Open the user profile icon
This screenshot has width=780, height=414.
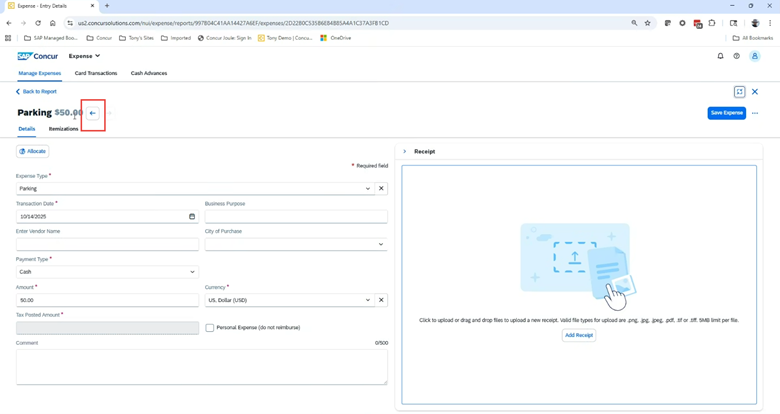pyautogui.click(x=755, y=56)
